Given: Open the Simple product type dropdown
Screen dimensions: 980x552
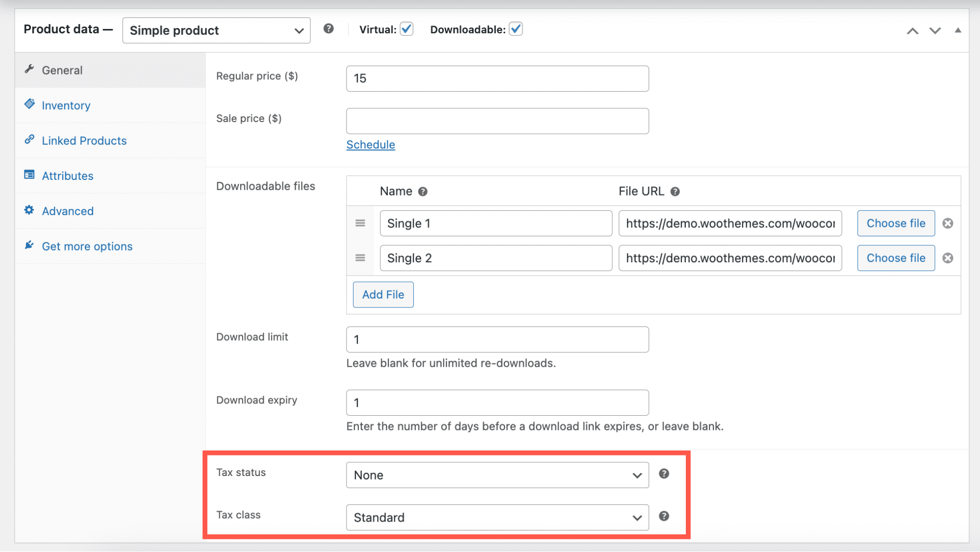Looking at the screenshot, I should pos(216,30).
